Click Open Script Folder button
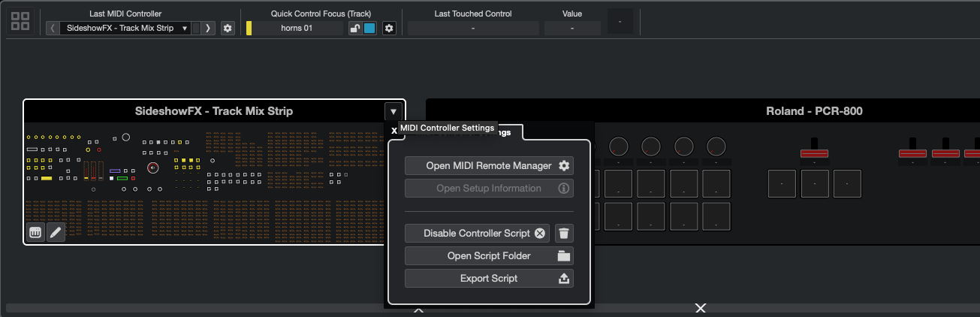This screenshot has width=980, height=317. 489,255
